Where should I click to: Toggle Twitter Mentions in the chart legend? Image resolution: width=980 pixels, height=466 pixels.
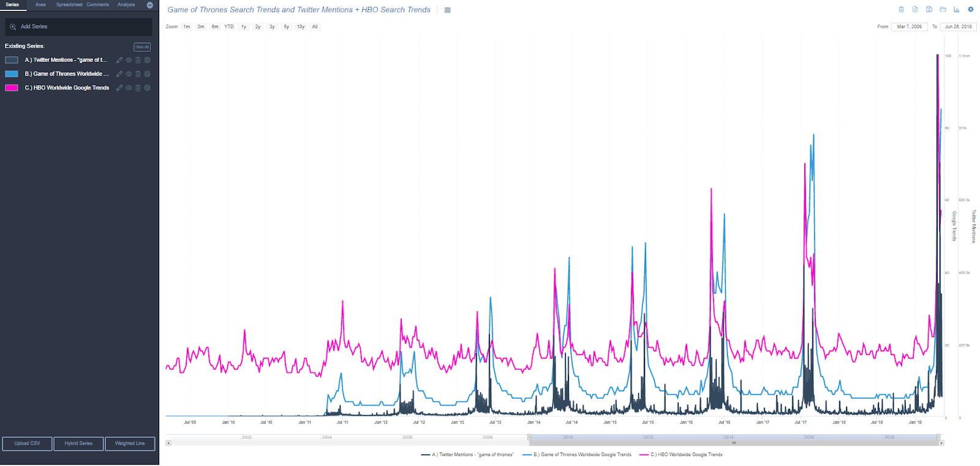point(467,455)
